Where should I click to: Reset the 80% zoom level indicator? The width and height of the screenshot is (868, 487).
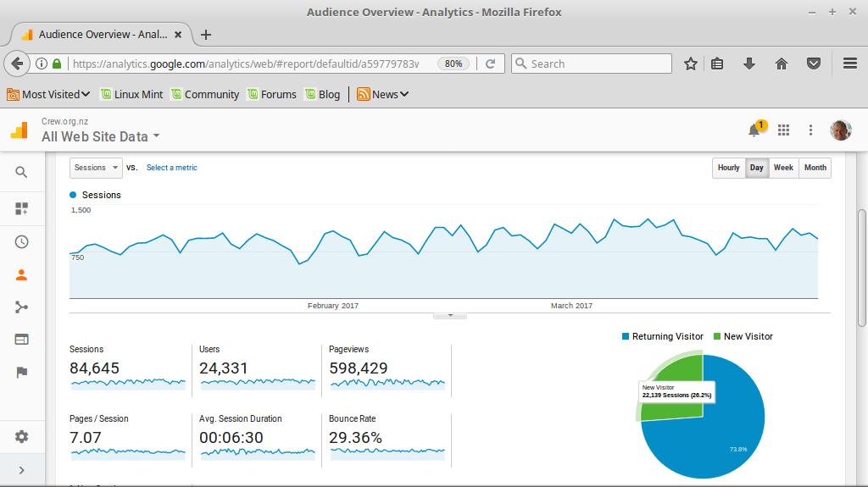pos(453,64)
